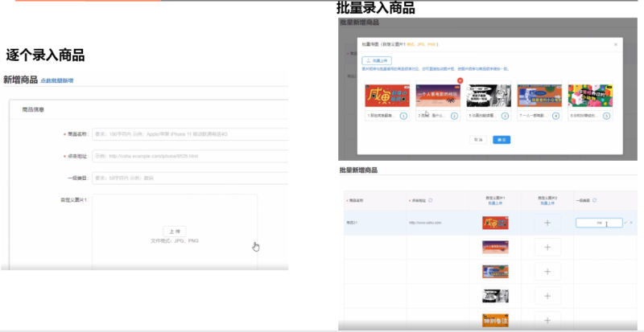Screen dimensions: 644x332
Task: Remove the second image using red delete badge
Action: point(460,80)
